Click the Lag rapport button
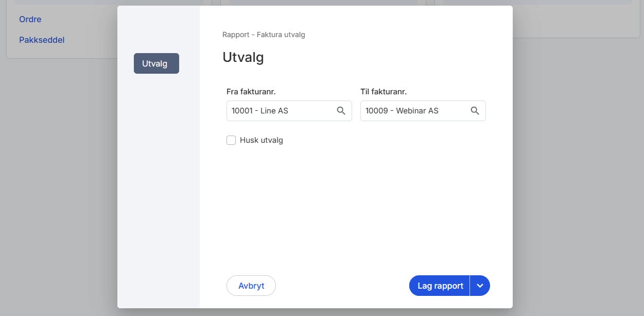Screen dimensions: 644x316 439,285
